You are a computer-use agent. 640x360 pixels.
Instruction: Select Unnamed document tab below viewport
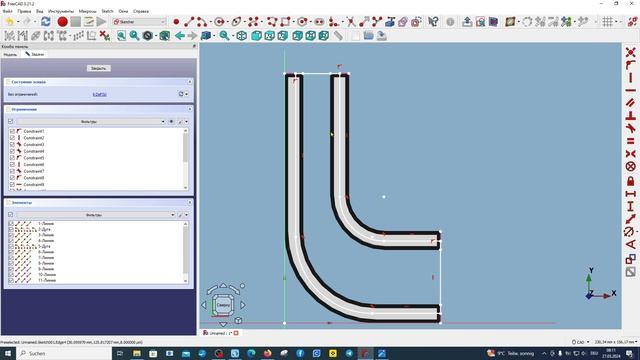[x=221, y=333]
